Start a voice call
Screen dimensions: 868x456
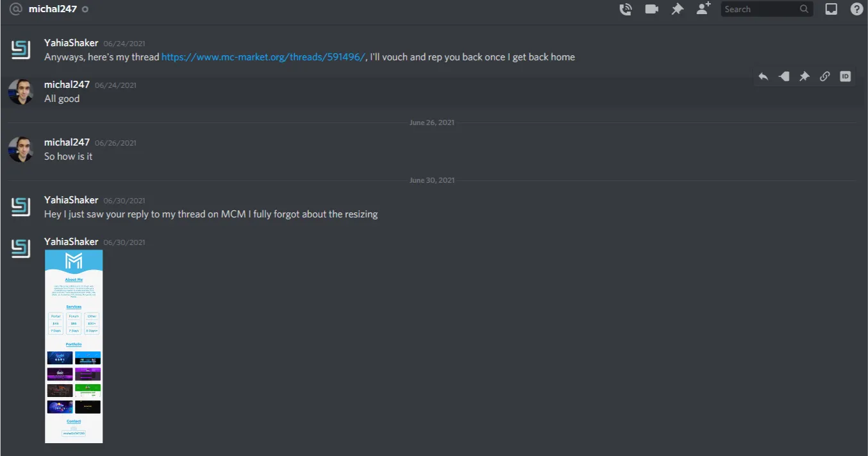tap(625, 9)
